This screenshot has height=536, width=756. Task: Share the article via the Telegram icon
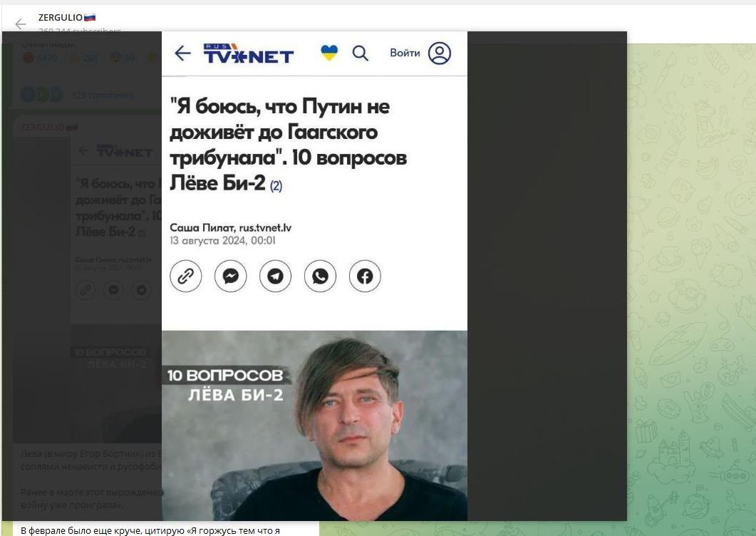coord(275,276)
